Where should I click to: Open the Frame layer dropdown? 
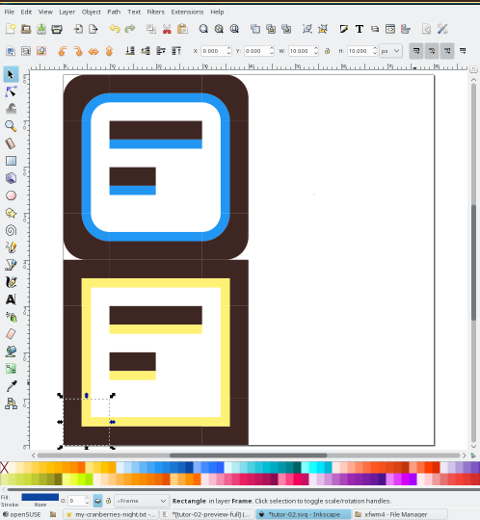[141, 501]
